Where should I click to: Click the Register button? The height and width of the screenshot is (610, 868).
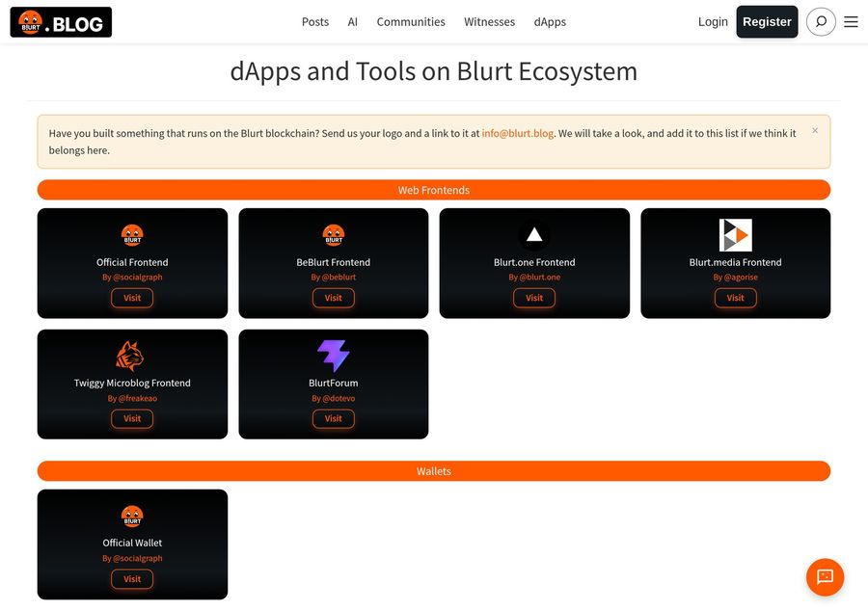point(767,21)
